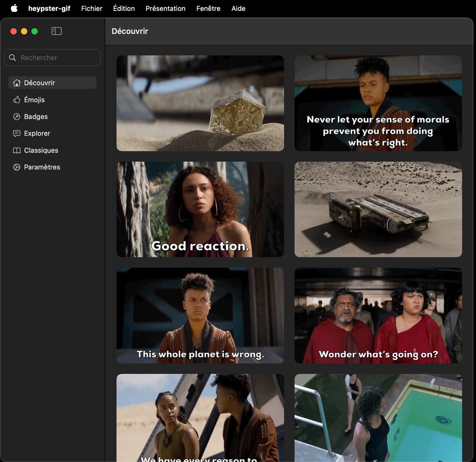The height and width of the screenshot is (462, 476).
Task: Open the Édition menu
Action: [x=124, y=9]
